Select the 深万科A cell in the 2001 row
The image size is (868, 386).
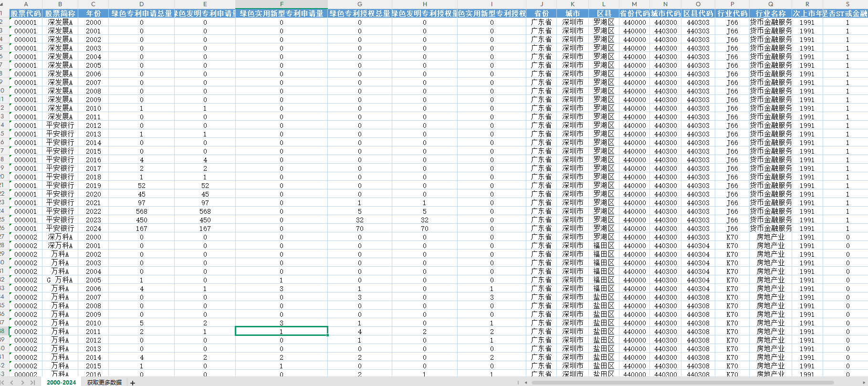60,246
